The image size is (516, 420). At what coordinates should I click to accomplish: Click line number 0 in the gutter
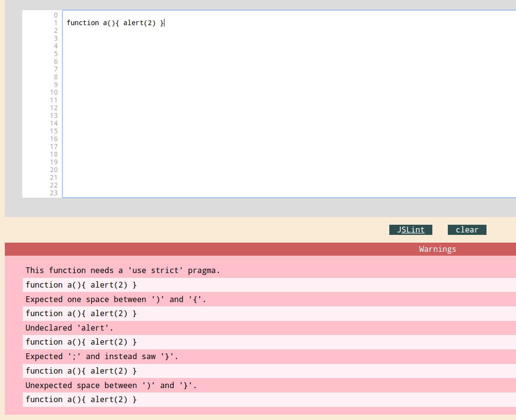pyautogui.click(x=56, y=15)
